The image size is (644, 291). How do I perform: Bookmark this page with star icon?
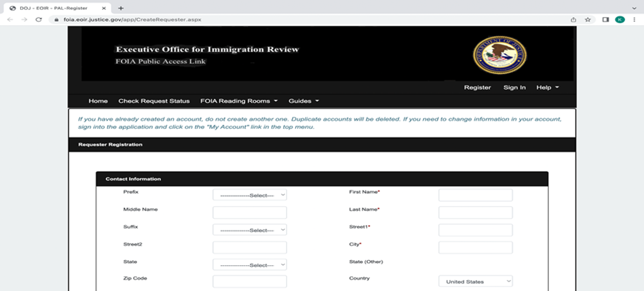click(588, 20)
